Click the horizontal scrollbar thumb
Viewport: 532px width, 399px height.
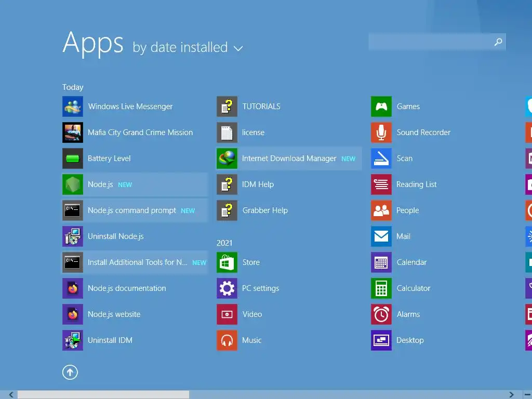(x=103, y=395)
